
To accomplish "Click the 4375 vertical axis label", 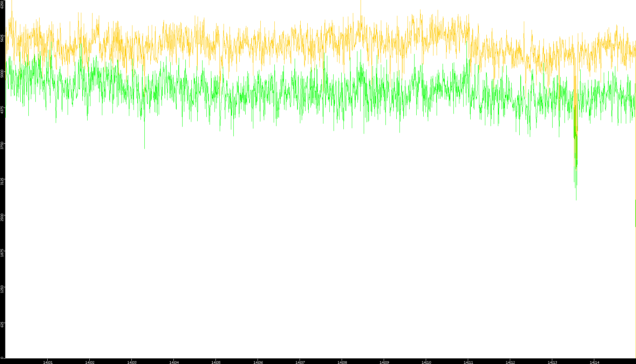I will pos(2,110).
